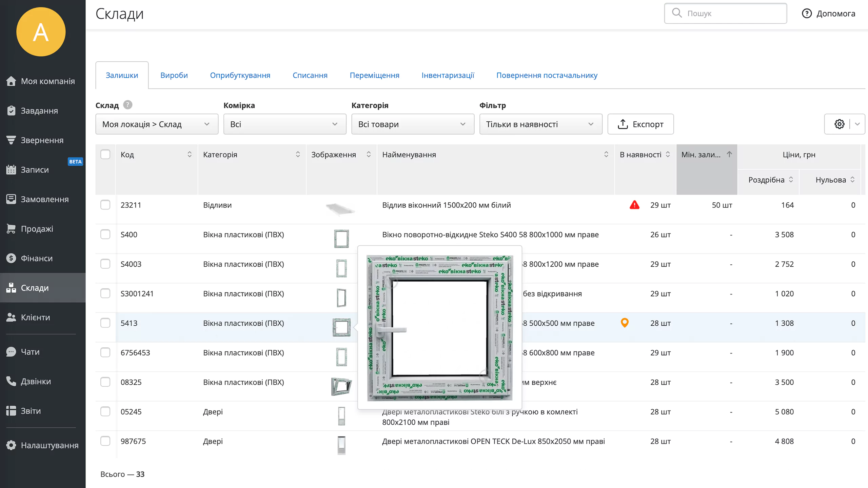Click the thumbnail for item S400
Screen dimensions: 868x488
[341, 239]
